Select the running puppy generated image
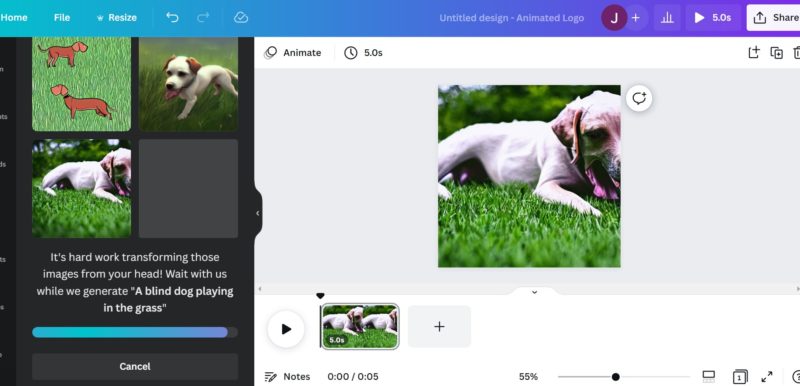 [x=188, y=84]
